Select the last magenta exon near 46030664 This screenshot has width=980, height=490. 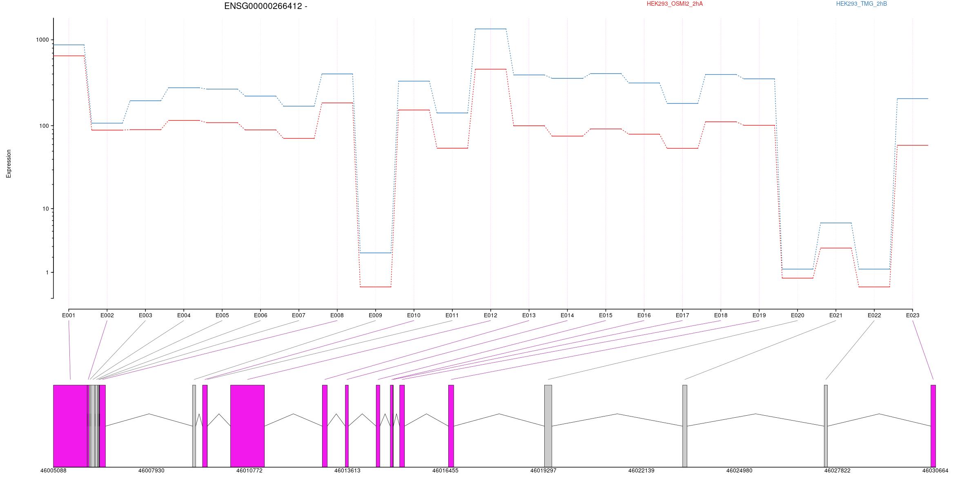tap(933, 426)
